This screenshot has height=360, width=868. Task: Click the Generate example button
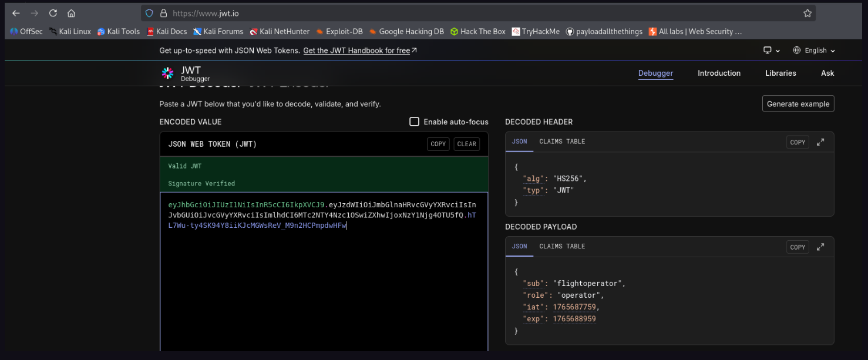(798, 104)
